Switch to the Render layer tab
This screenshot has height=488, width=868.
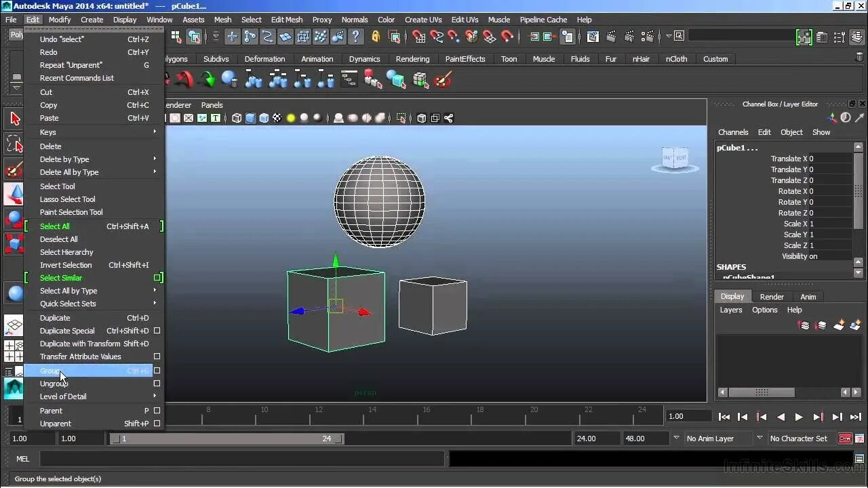click(772, 297)
